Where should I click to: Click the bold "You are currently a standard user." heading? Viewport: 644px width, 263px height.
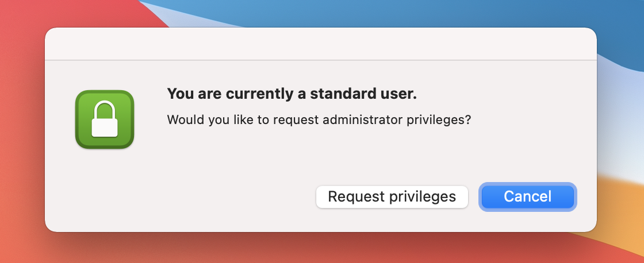click(292, 94)
